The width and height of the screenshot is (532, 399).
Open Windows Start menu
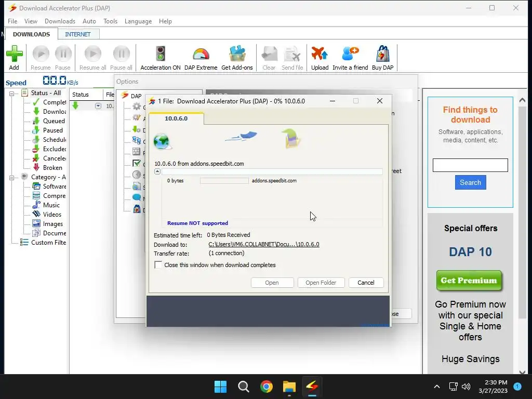point(220,387)
